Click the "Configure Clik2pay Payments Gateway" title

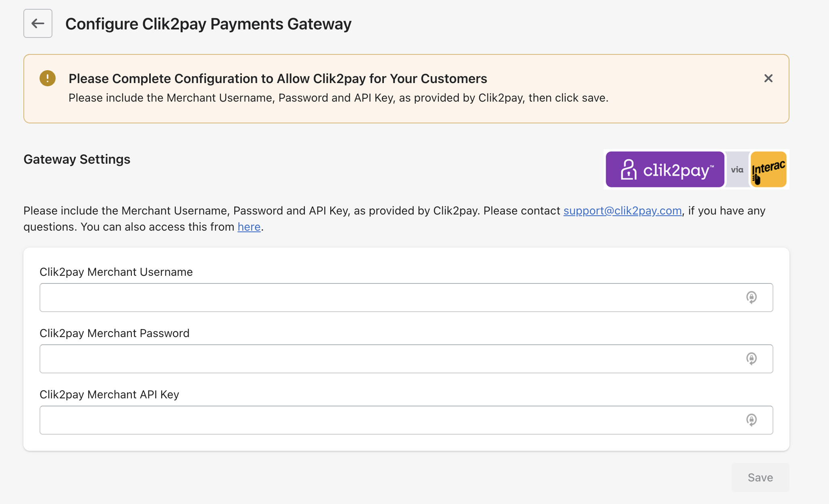click(x=208, y=24)
